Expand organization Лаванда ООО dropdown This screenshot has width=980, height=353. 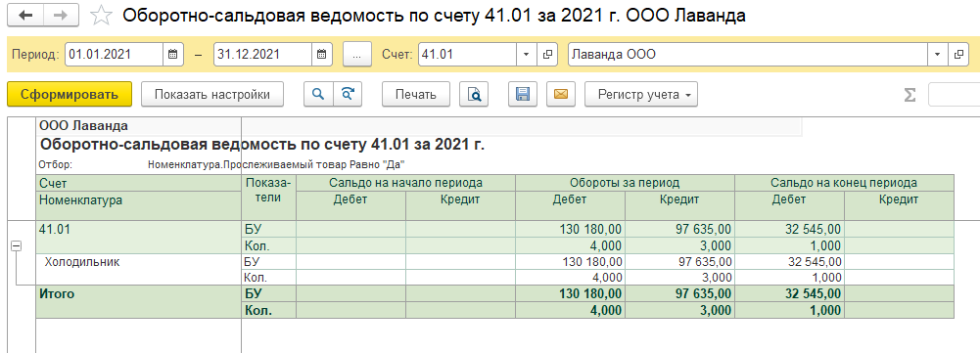(x=937, y=55)
